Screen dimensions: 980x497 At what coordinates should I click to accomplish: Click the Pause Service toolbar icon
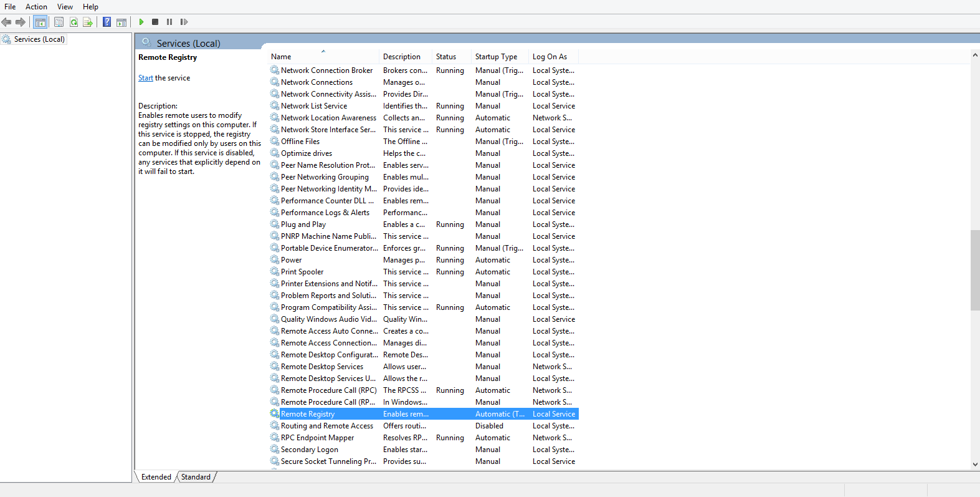(169, 22)
